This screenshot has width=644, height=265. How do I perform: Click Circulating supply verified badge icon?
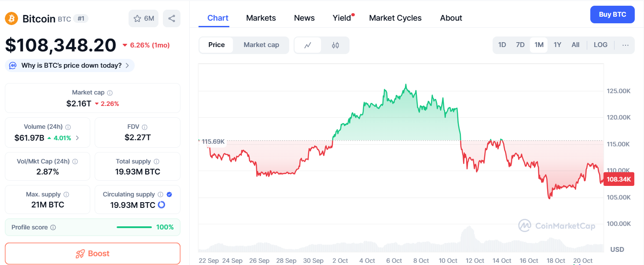pos(169,194)
